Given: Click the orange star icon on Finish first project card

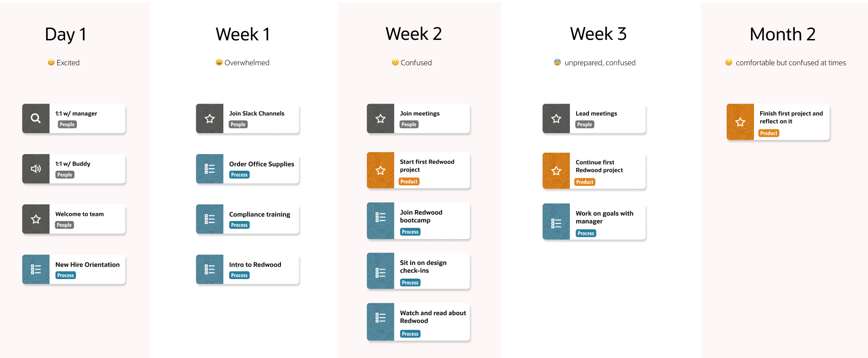Looking at the screenshot, I should coord(740,122).
